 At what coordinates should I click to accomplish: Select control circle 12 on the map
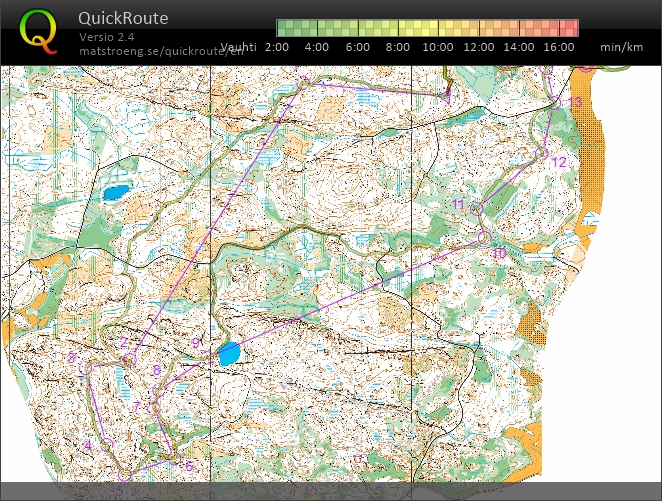coord(544,154)
